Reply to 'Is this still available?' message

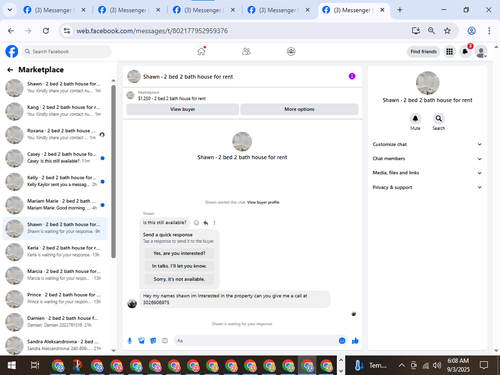click(206, 223)
